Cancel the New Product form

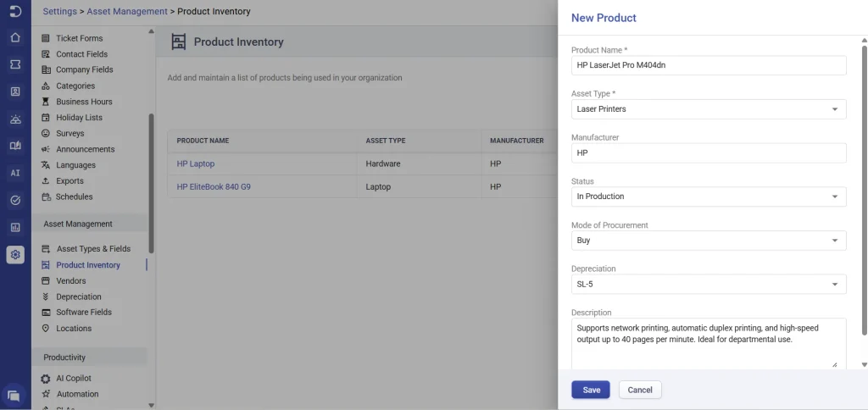(640, 390)
